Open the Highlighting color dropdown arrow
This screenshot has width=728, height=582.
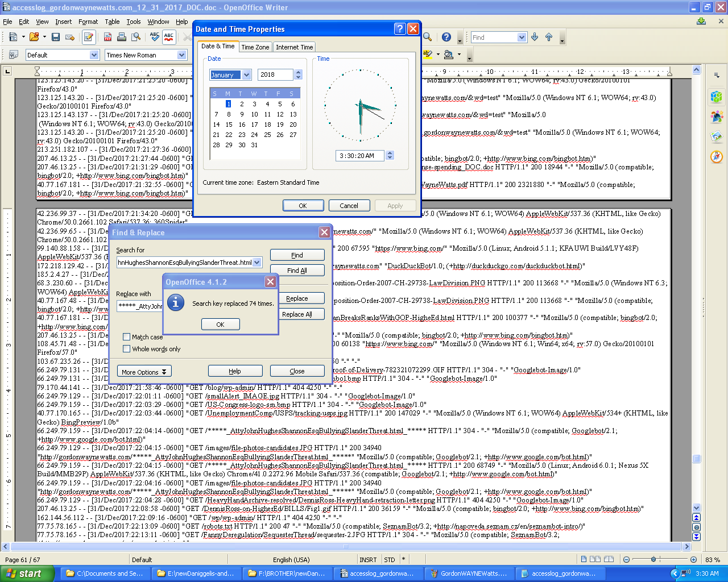[x=438, y=55]
